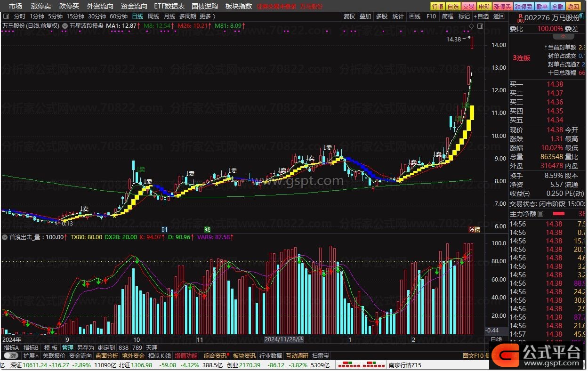This screenshot has height=371, width=588.
Task: Open 多周期 view
Action: tap(187, 16)
